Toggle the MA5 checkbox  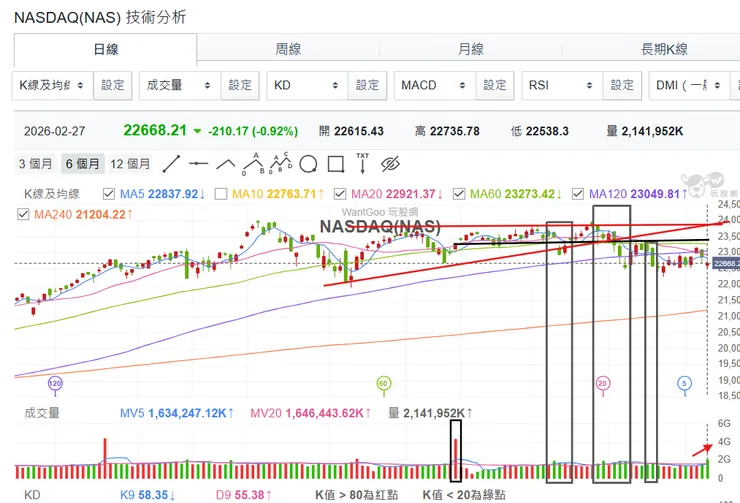[x=109, y=194]
